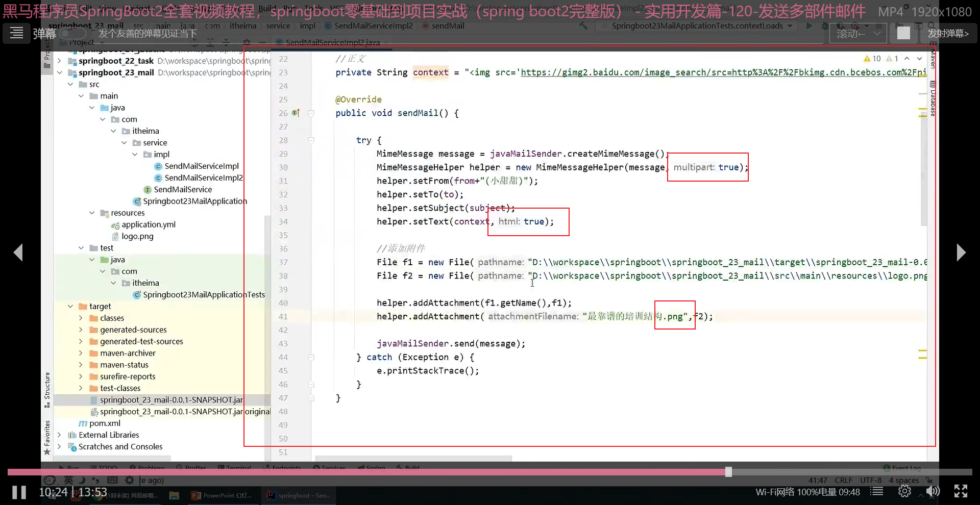The width and height of the screenshot is (980, 505).
Task: Select Scratches and Consoles icon
Action: pyautogui.click(x=72, y=447)
